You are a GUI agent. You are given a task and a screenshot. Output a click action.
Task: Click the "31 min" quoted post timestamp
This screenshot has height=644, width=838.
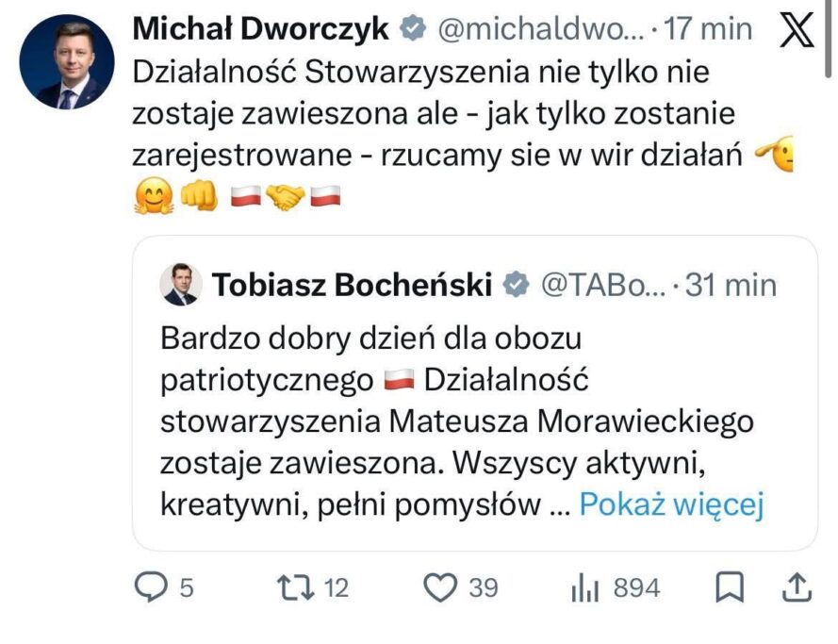731,284
